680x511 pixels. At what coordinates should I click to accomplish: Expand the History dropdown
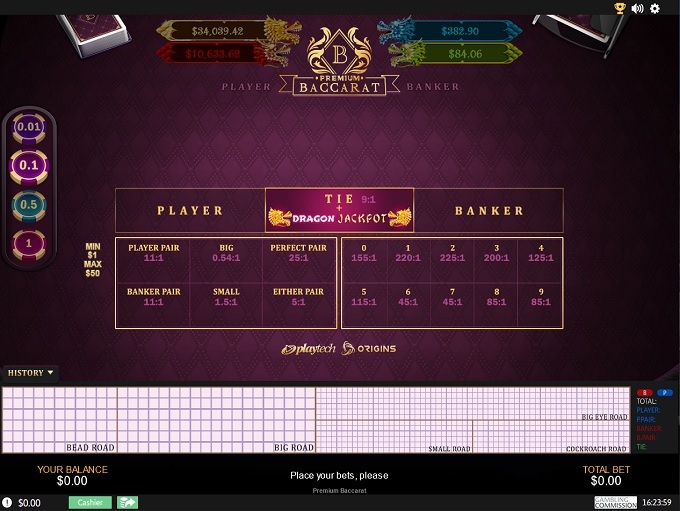click(x=31, y=373)
